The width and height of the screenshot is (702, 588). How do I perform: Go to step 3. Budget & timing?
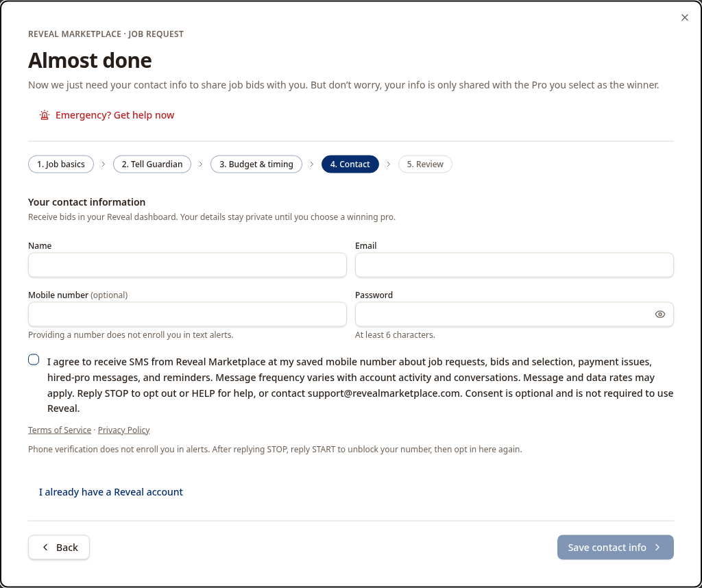click(x=256, y=164)
